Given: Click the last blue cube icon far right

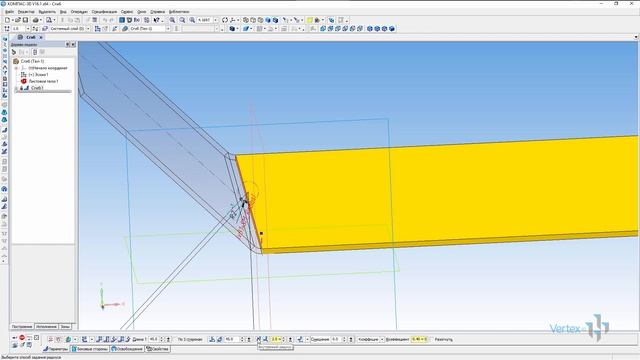Looking at the screenshot, I should (392, 29).
